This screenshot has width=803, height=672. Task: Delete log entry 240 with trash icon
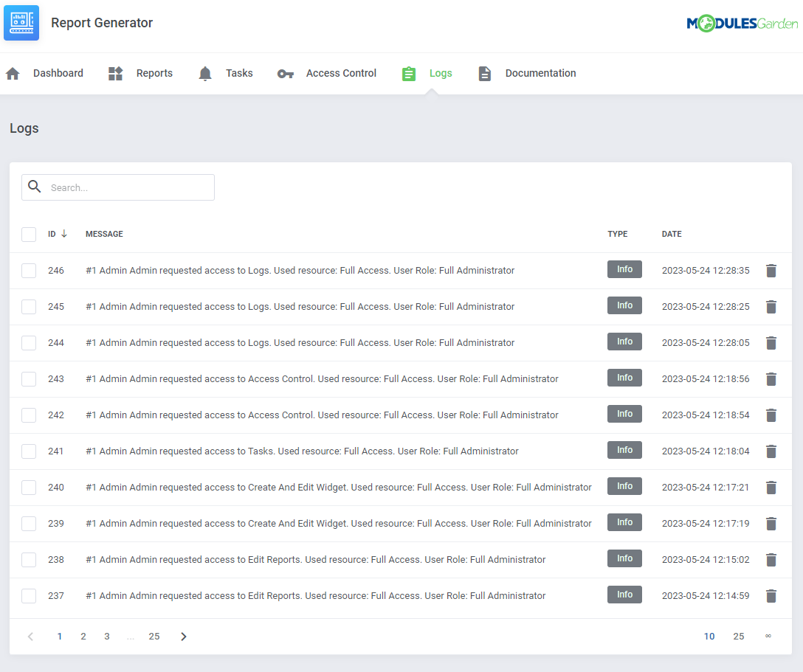coord(771,488)
